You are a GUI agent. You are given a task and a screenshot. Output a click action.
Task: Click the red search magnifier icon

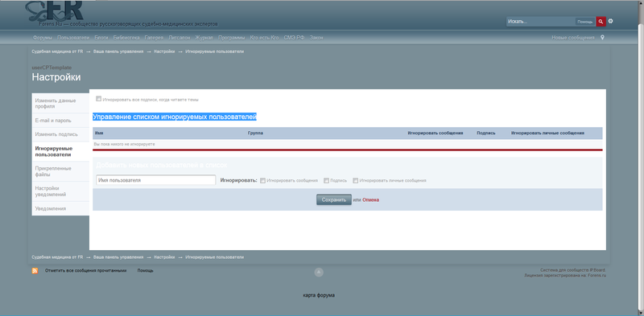coord(601,22)
